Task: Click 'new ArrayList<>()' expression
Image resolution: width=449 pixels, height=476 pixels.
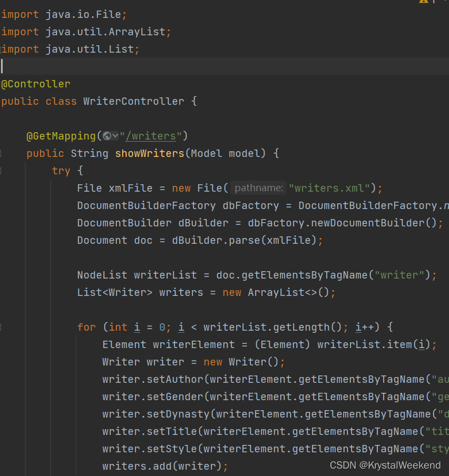Action: click(276, 292)
